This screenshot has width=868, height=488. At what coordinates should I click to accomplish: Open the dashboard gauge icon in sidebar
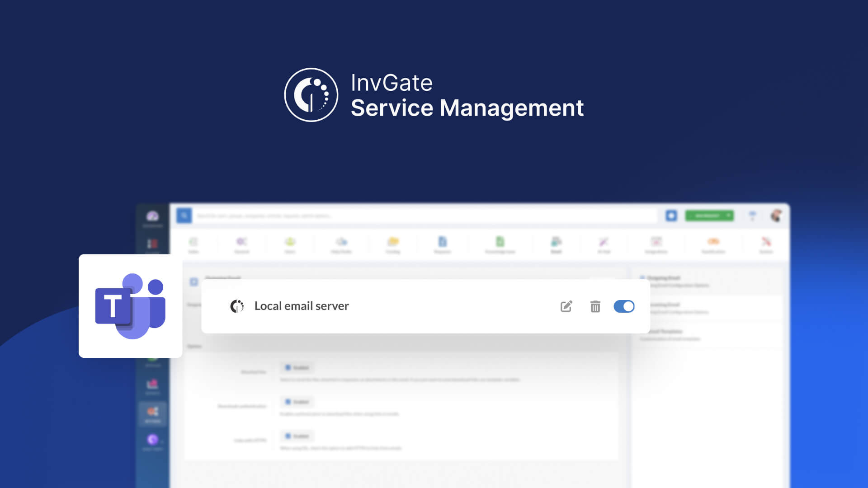153,216
